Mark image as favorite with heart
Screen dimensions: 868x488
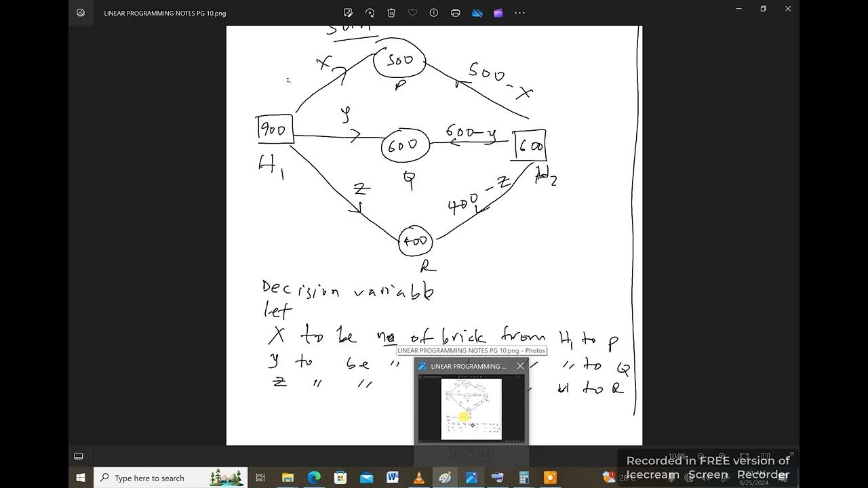(412, 13)
